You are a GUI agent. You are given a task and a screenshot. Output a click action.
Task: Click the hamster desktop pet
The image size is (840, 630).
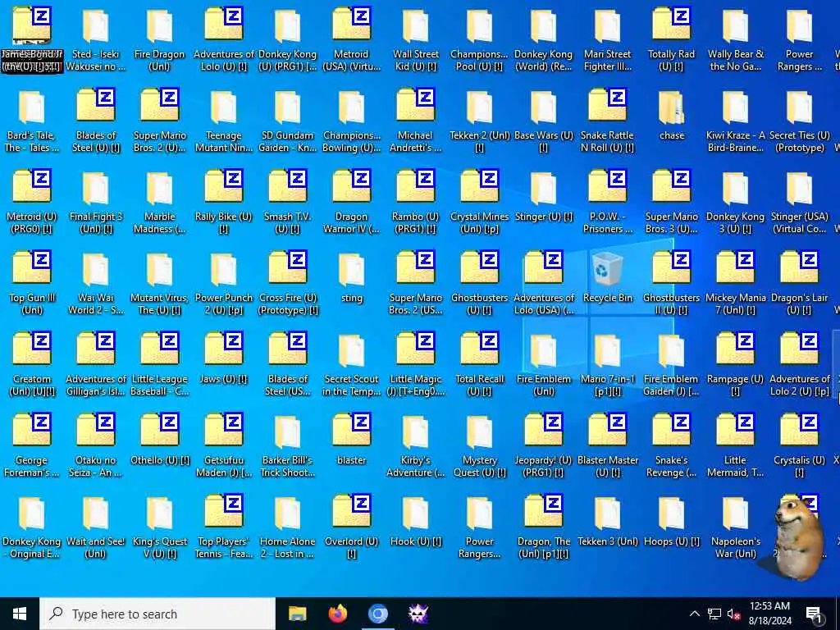pos(799,538)
